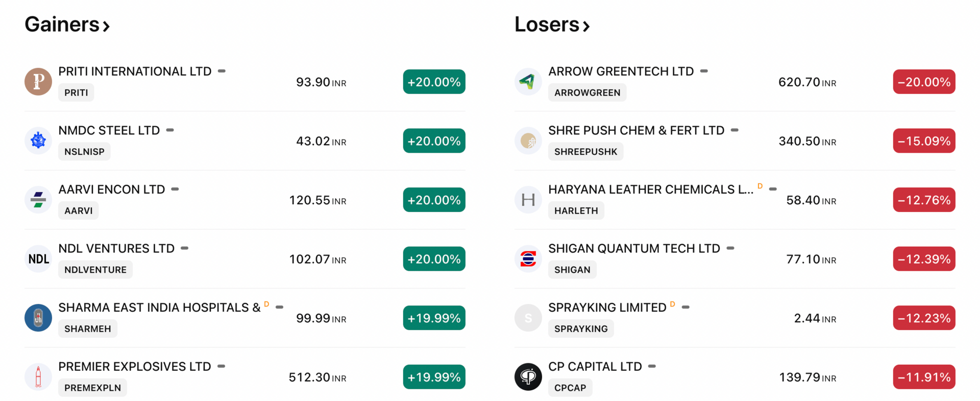Click the NMDC Steel logo icon

pyautogui.click(x=38, y=140)
